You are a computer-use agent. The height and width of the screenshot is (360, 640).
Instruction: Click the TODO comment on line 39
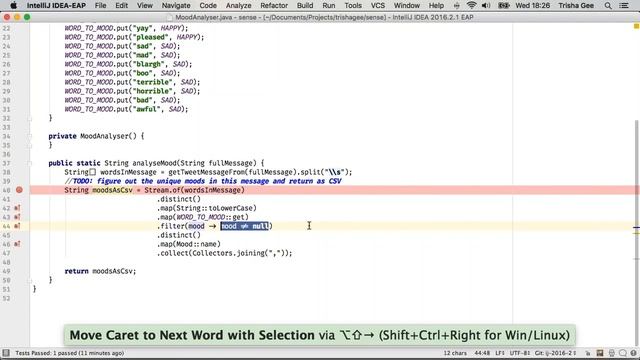203,181
